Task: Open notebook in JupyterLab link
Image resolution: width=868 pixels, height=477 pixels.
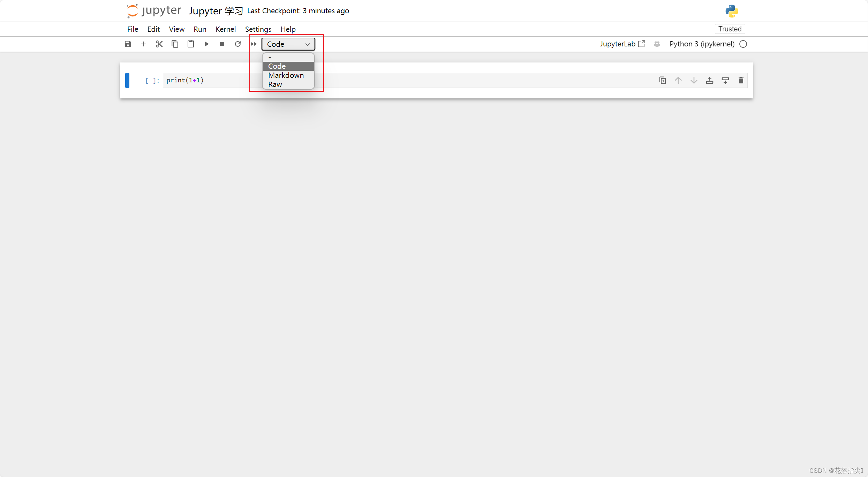Action: tap(622, 44)
